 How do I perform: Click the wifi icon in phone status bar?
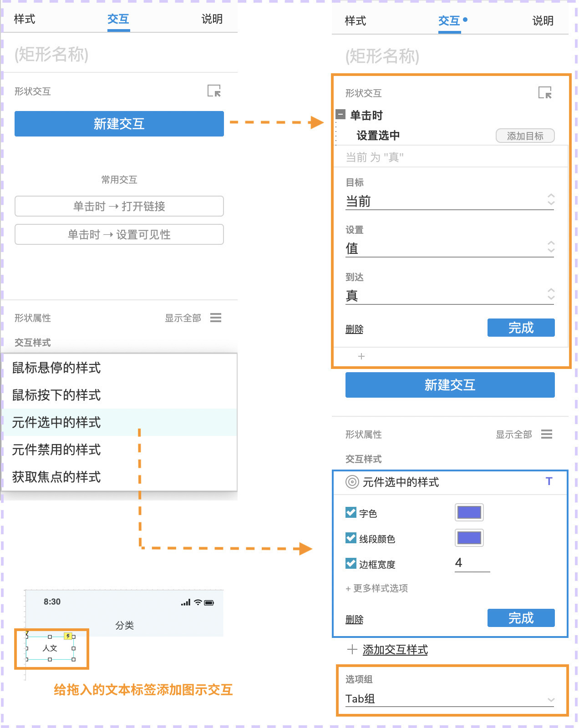[198, 602]
